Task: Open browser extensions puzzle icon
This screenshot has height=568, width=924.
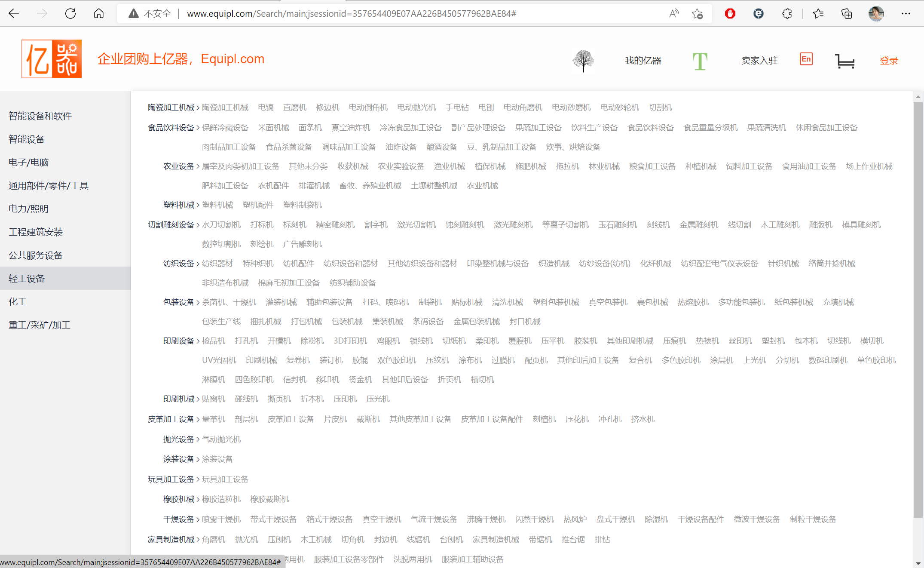Action: pos(787,14)
